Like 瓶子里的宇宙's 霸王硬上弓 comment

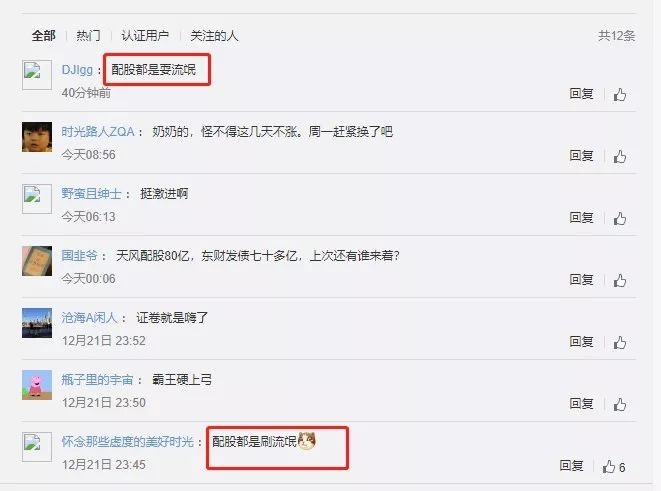(x=620, y=404)
